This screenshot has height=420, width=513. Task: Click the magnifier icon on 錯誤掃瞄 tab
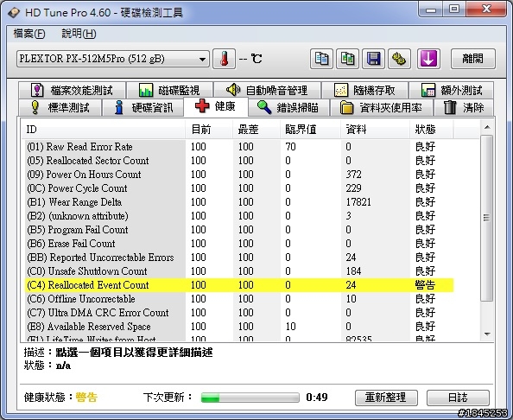264,107
